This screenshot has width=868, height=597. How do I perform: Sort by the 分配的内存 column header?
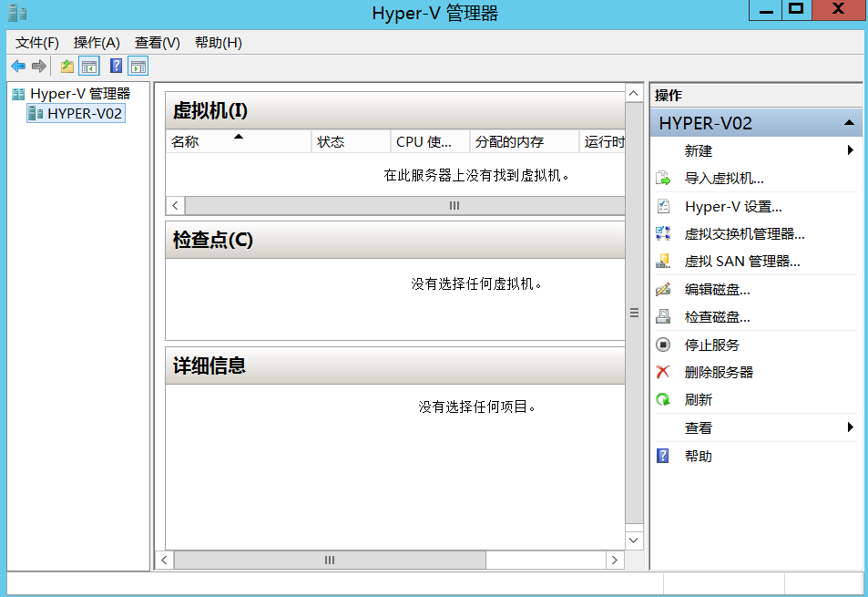[x=525, y=142]
